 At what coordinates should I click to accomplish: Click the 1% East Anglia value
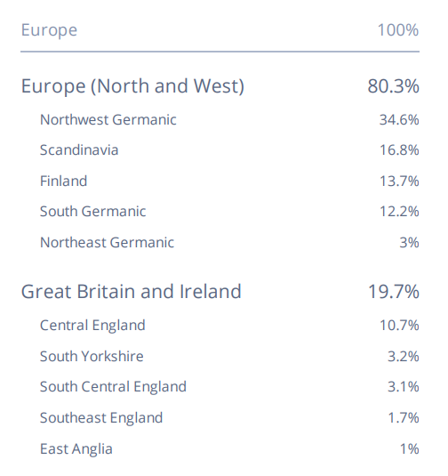[x=410, y=449]
